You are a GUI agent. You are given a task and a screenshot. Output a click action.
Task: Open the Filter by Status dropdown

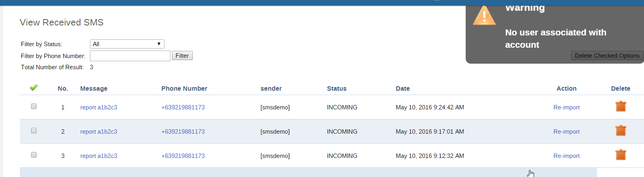127,44
